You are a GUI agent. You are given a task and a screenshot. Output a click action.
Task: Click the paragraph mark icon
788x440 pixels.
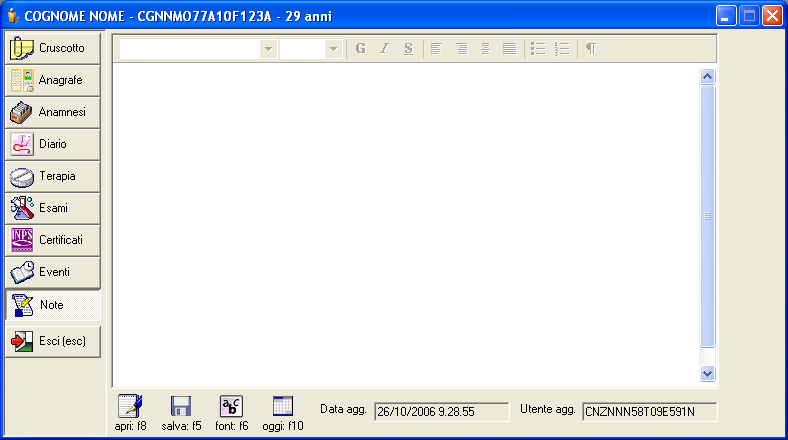pos(590,48)
